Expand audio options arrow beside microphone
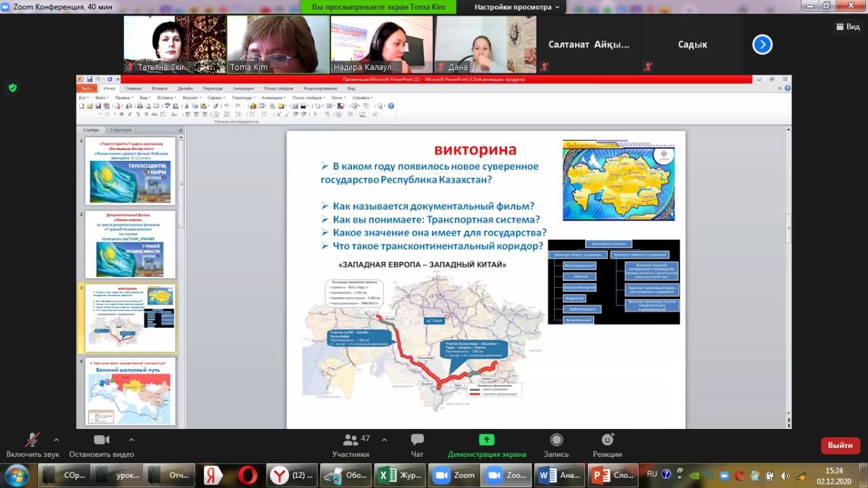 click(x=56, y=439)
